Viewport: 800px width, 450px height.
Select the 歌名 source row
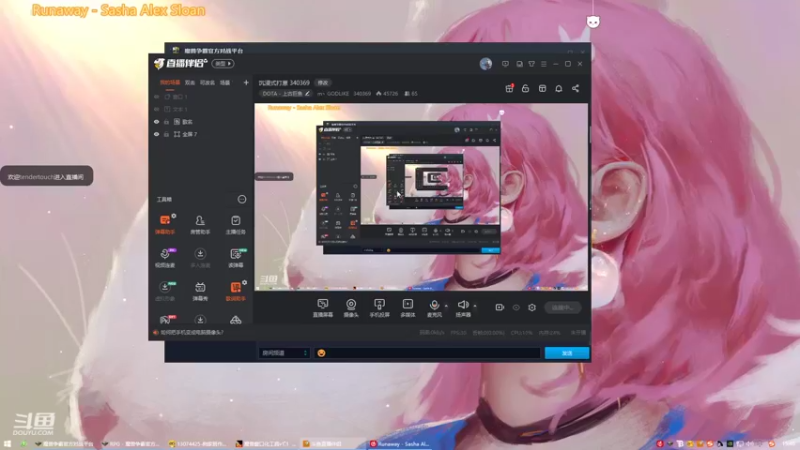pyautogui.click(x=202, y=122)
